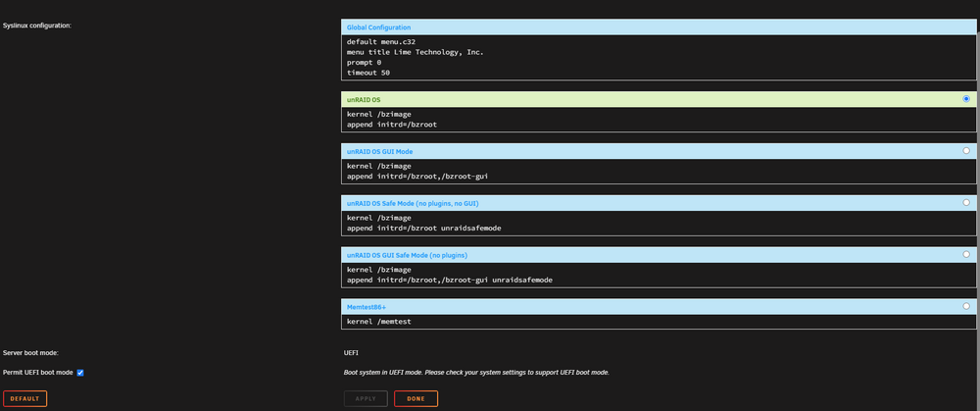Click 'default menu.c32' line
The height and width of the screenshot is (411, 980).
[x=381, y=42]
